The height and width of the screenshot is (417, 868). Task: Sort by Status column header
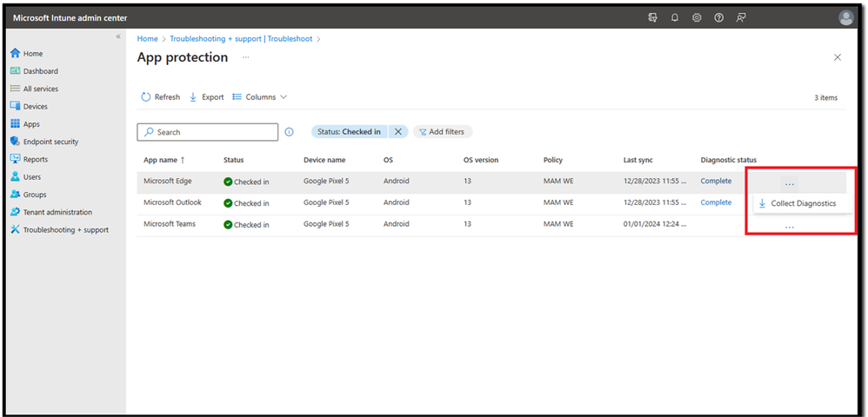tap(234, 160)
